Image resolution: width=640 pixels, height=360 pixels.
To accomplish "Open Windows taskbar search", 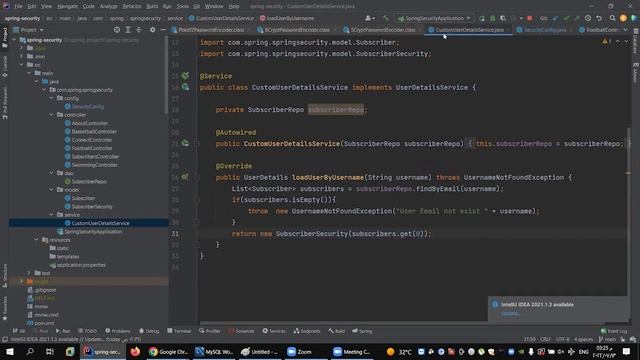I will click(30, 351).
